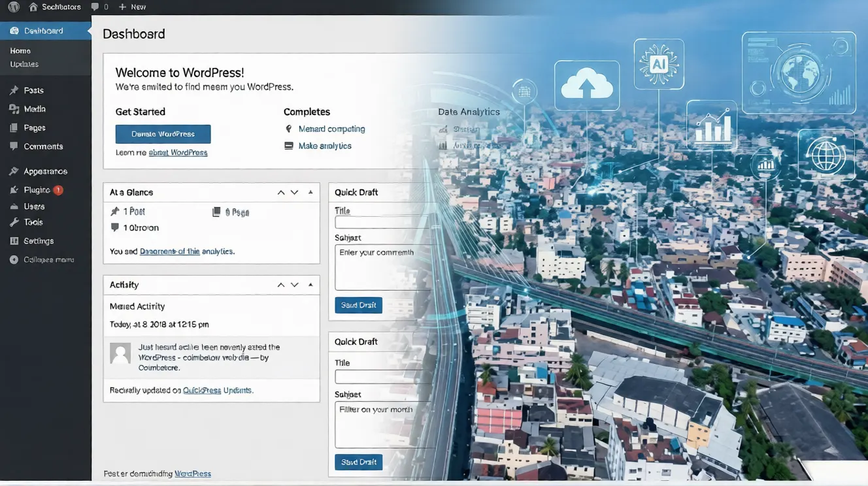Click the site name in admin bar

61,7
